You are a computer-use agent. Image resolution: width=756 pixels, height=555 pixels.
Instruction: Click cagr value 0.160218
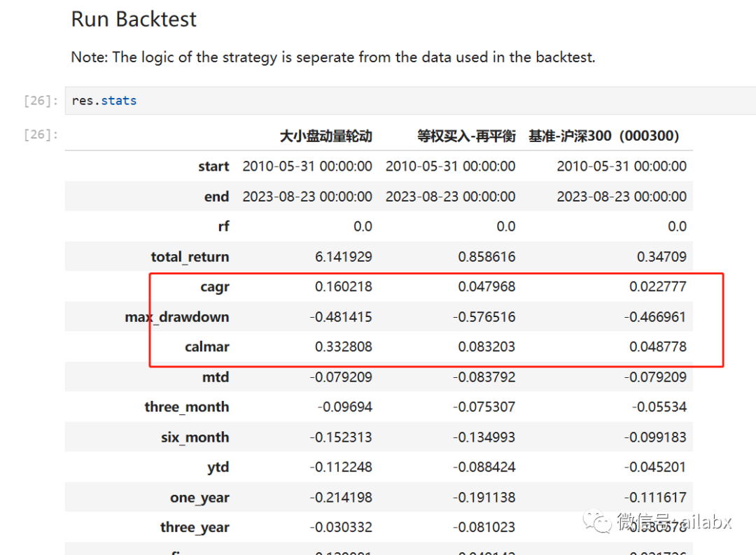[x=343, y=287]
